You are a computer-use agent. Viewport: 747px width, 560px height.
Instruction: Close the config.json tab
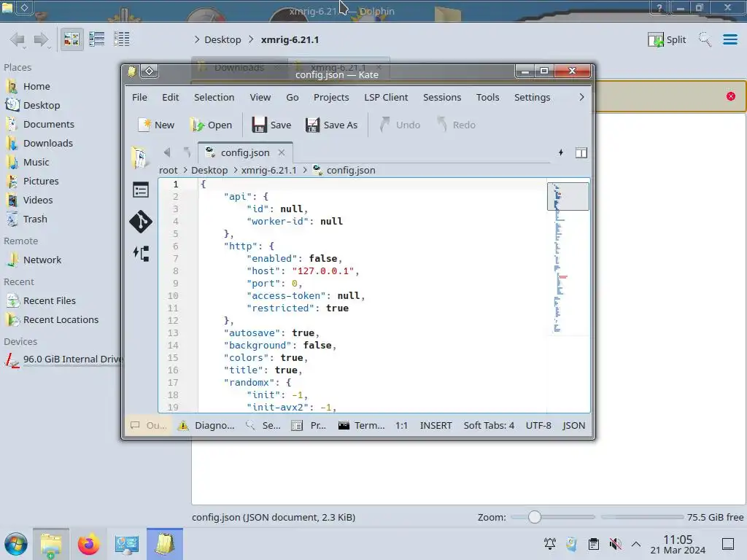point(282,152)
